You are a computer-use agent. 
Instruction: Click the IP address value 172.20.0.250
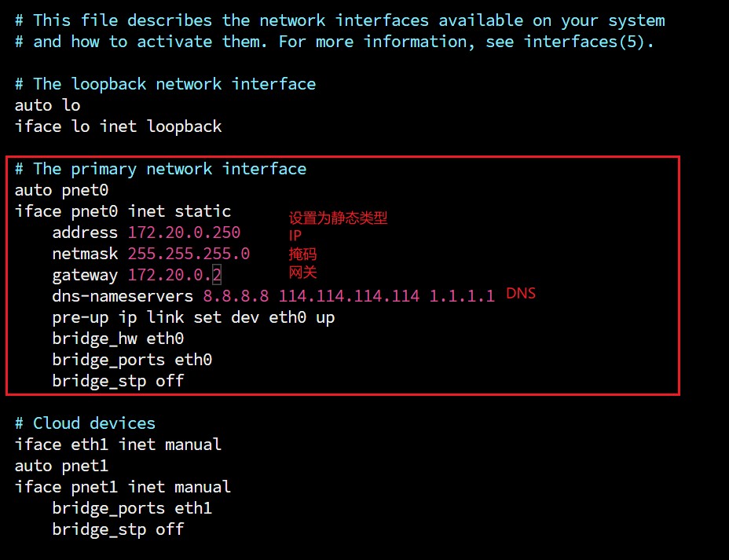tap(184, 232)
